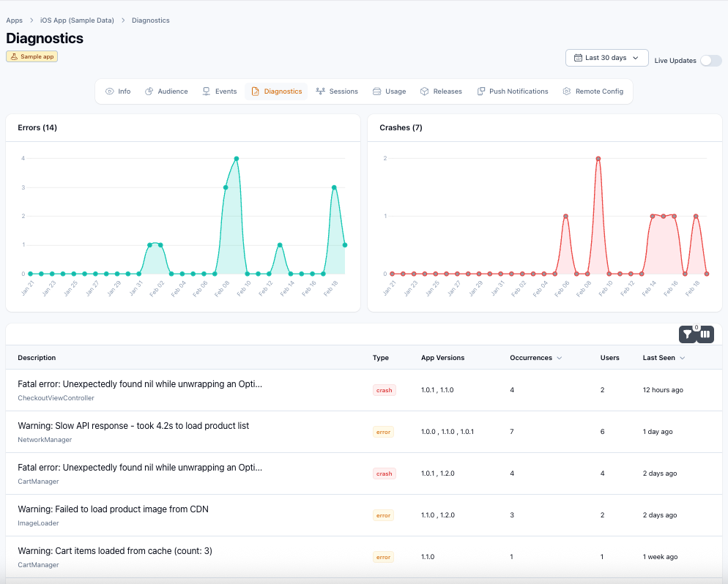
Task: Open the column visibility icon
Action: (705, 334)
